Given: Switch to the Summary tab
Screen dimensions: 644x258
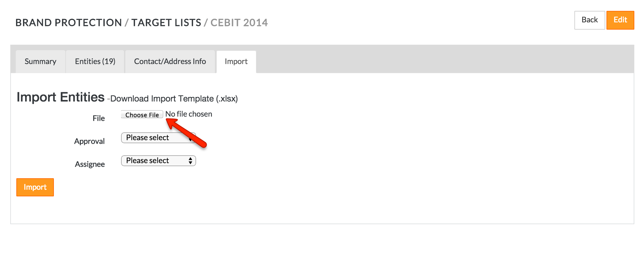Looking at the screenshot, I should 41,61.
